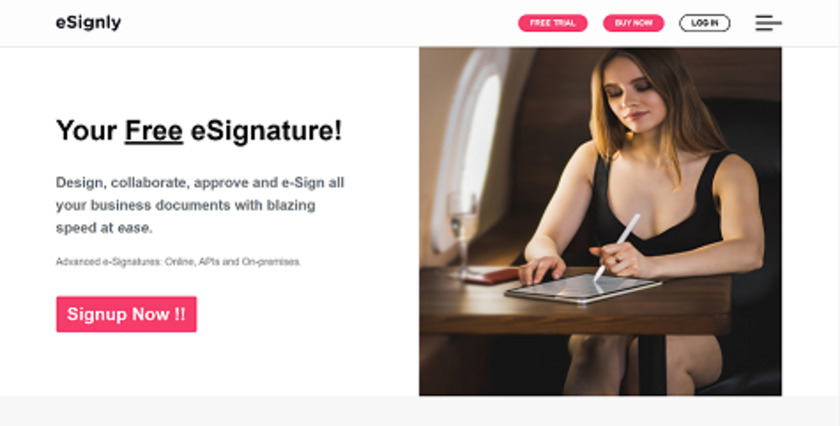Start the FREE TRIAL

(x=552, y=23)
